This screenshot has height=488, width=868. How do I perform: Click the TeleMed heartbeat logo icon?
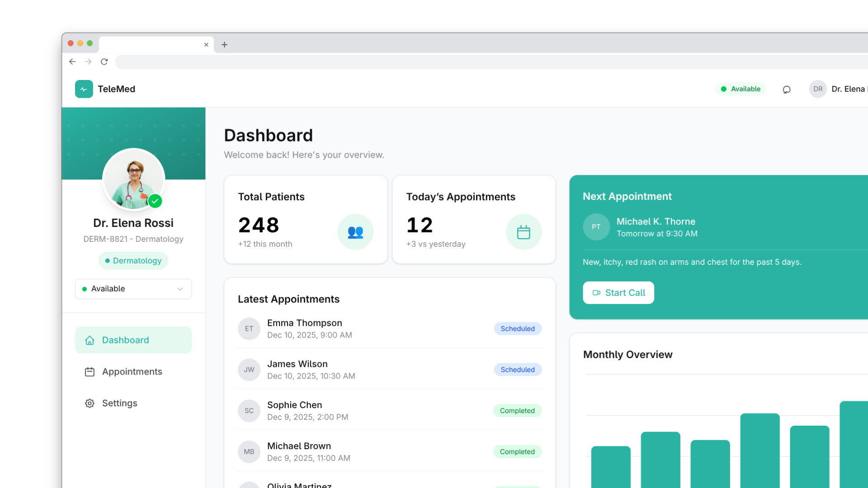click(84, 89)
